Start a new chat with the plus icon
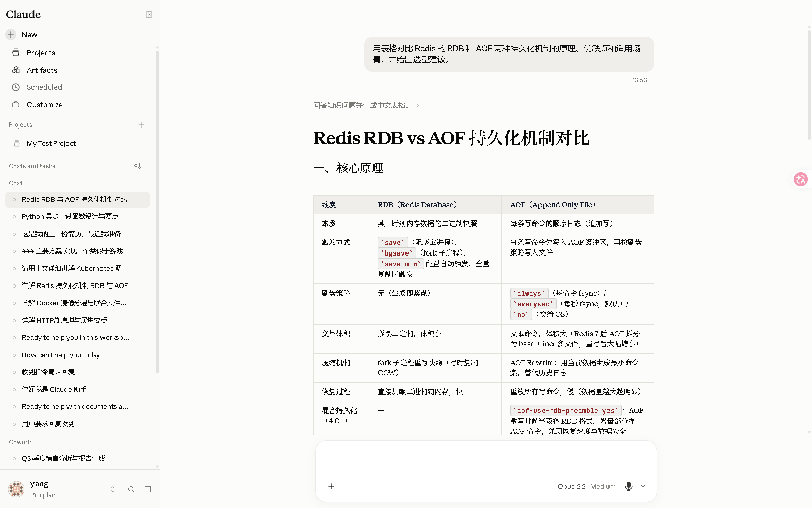This screenshot has height=508, width=812. pyautogui.click(x=11, y=35)
